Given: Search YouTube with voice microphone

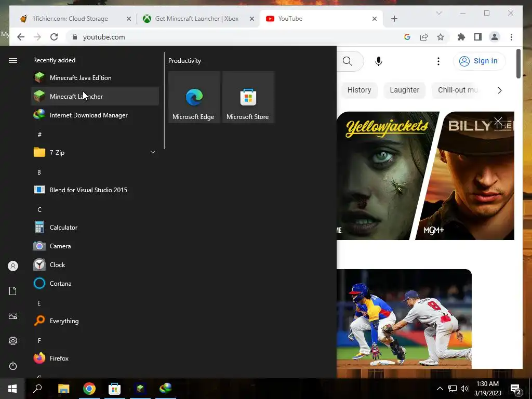Looking at the screenshot, I should (x=379, y=61).
